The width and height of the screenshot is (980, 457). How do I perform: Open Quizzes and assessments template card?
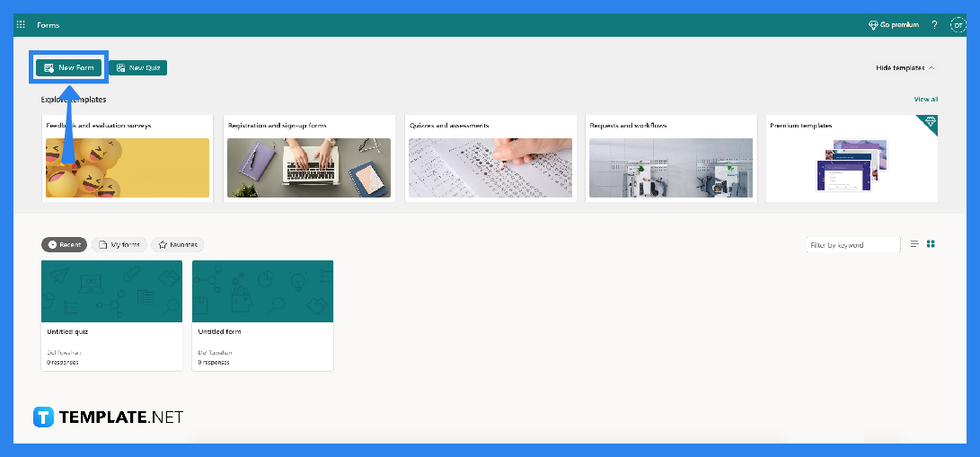coord(490,158)
